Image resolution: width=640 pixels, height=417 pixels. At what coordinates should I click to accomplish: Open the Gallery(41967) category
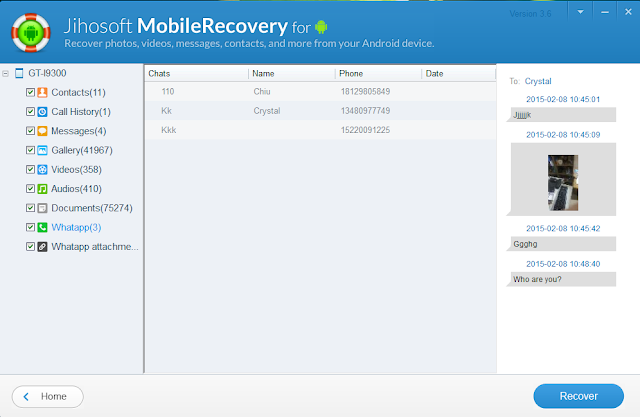(82, 150)
